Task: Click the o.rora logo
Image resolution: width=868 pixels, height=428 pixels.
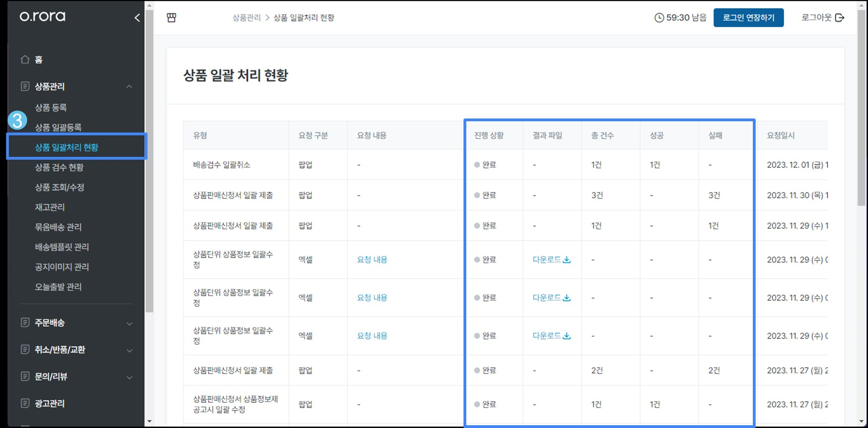Action: 43,16
